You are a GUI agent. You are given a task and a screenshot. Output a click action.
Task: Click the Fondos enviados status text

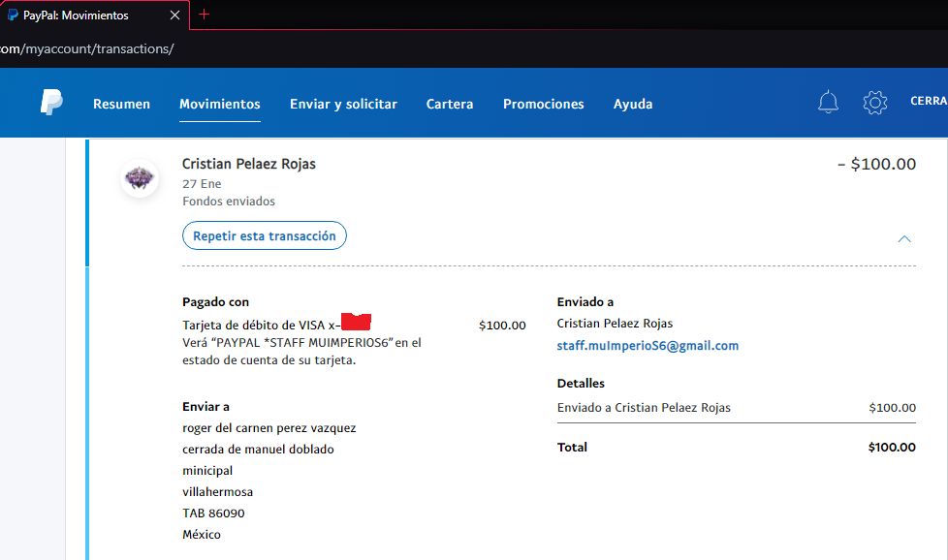[x=229, y=202]
